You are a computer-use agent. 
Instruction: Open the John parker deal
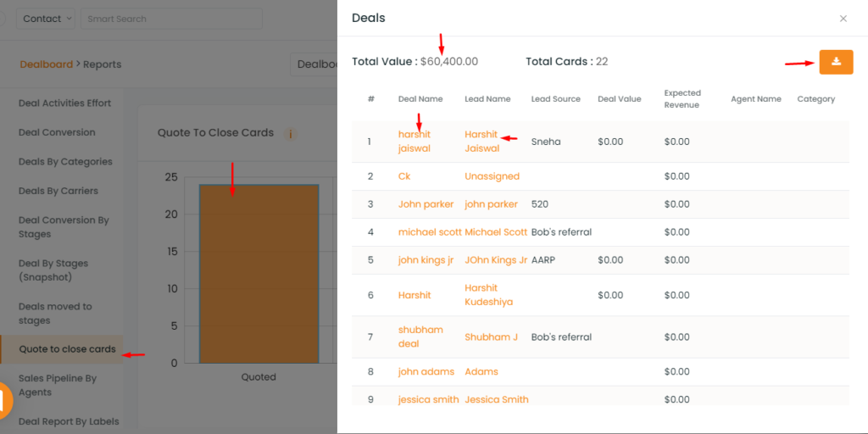click(x=426, y=204)
